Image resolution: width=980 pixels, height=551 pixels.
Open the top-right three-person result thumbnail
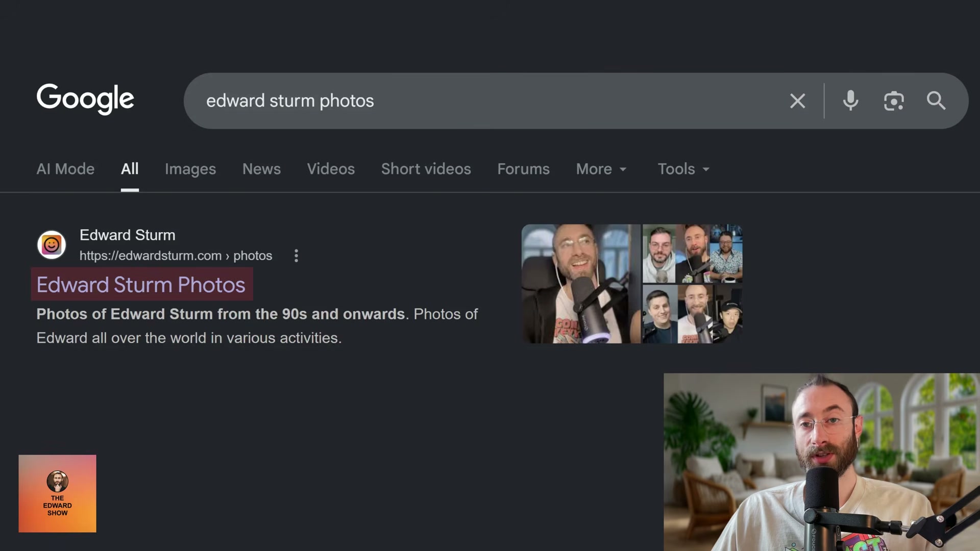click(692, 254)
